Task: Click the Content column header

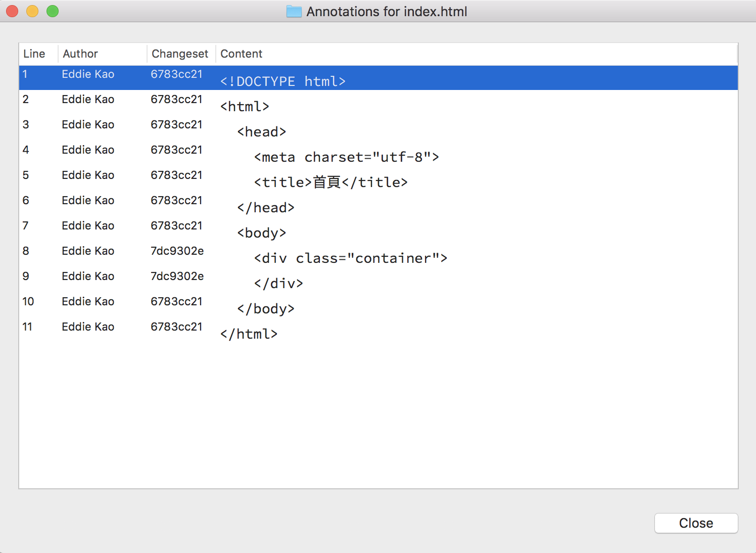Action: tap(242, 54)
